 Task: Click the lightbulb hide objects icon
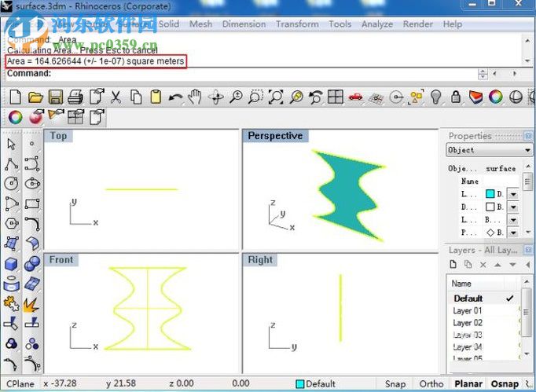point(436,97)
